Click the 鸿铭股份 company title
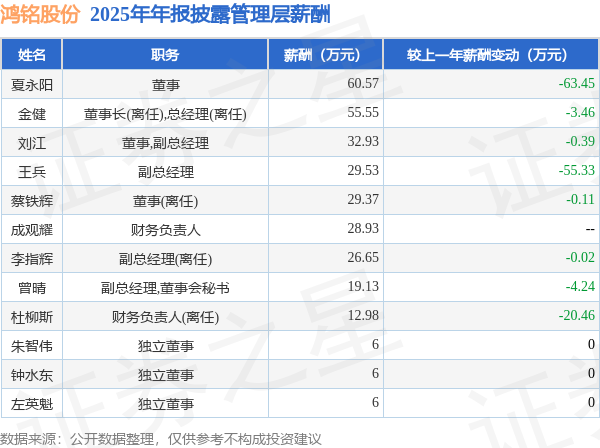The width and height of the screenshot is (600, 448). click(40, 15)
